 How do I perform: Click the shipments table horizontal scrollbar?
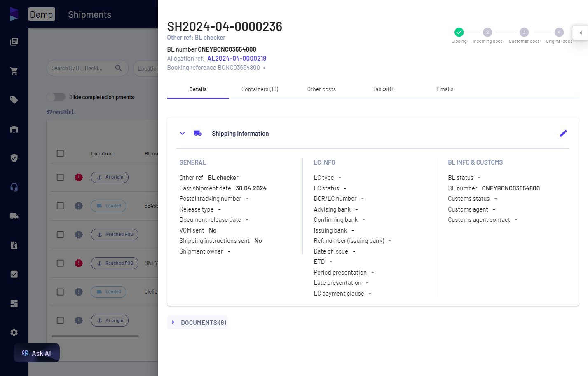pos(95,336)
